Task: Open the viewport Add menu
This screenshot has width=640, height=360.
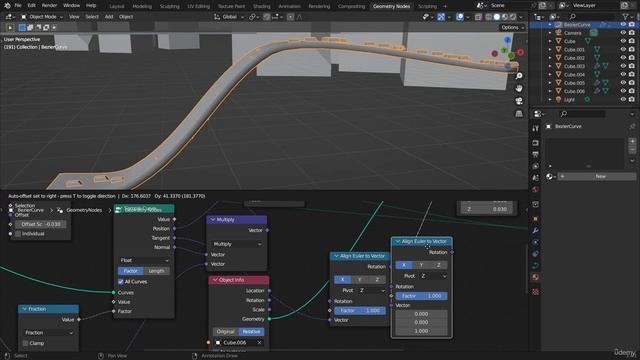Action: [109, 17]
